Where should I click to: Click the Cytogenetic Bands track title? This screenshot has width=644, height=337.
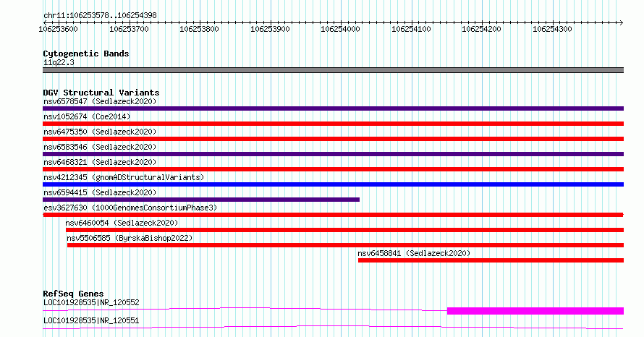point(86,54)
